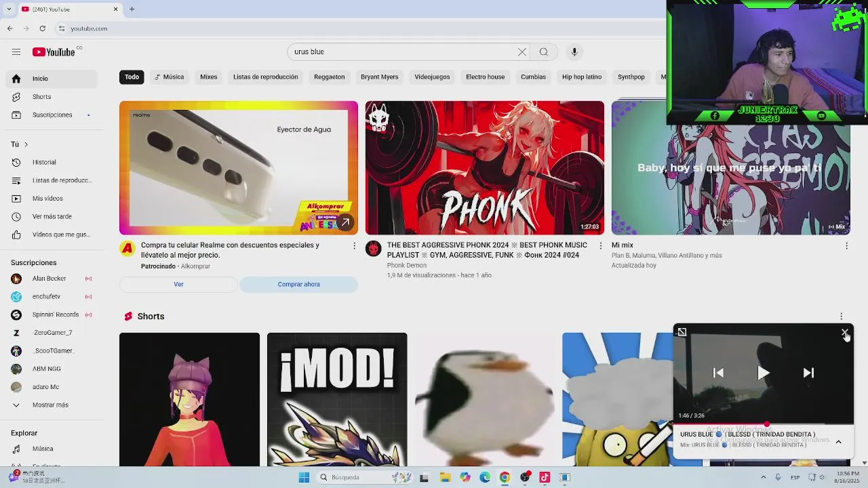Click the page vertical scrollbar down arrow
The height and width of the screenshot is (488, 868).
[x=864, y=463]
